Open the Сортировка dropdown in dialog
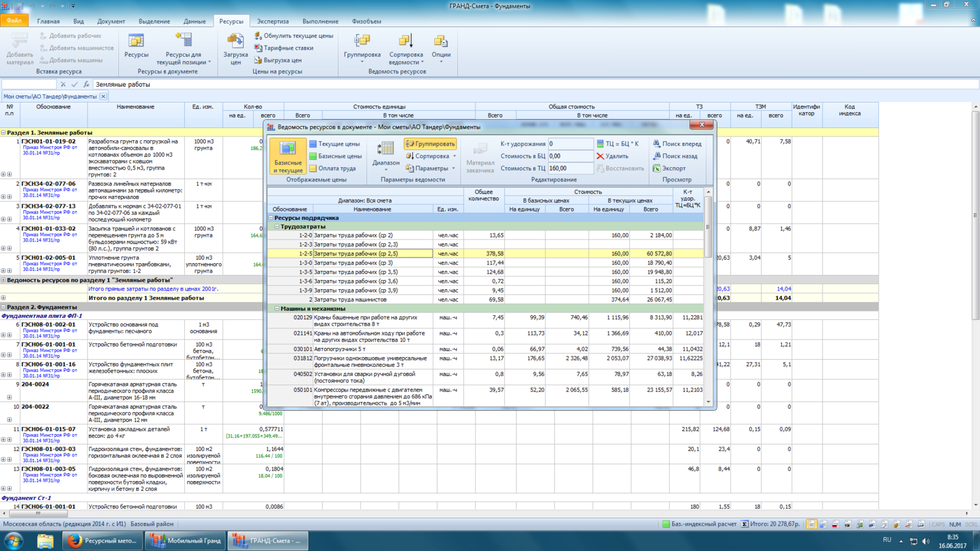The image size is (980, 551). pyautogui.click(x=431, y=156)
